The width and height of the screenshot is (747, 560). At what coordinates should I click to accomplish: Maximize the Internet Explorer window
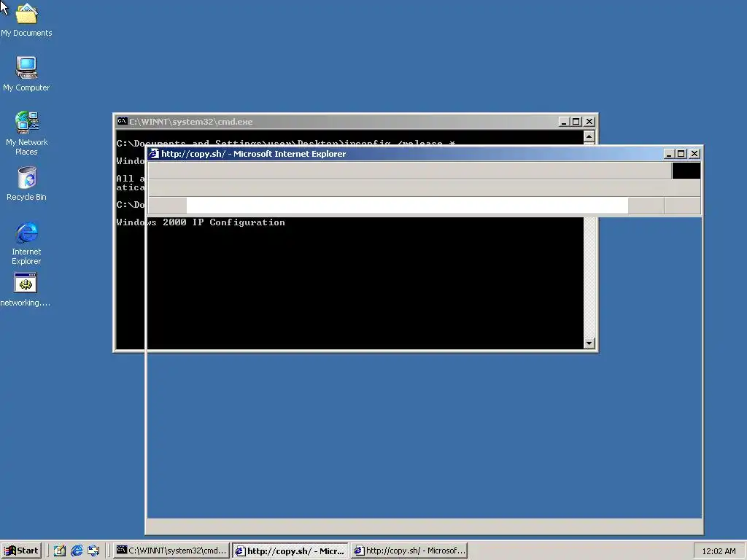pyautogui.click(x=681, y=153)
